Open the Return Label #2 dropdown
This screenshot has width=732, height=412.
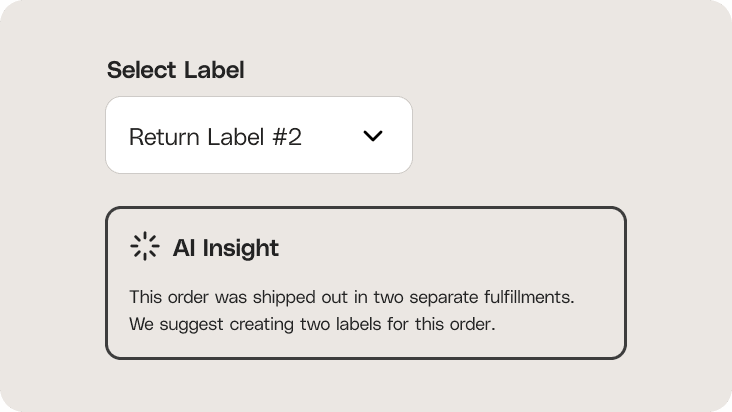pyautogui.click(x=259, y=135)
